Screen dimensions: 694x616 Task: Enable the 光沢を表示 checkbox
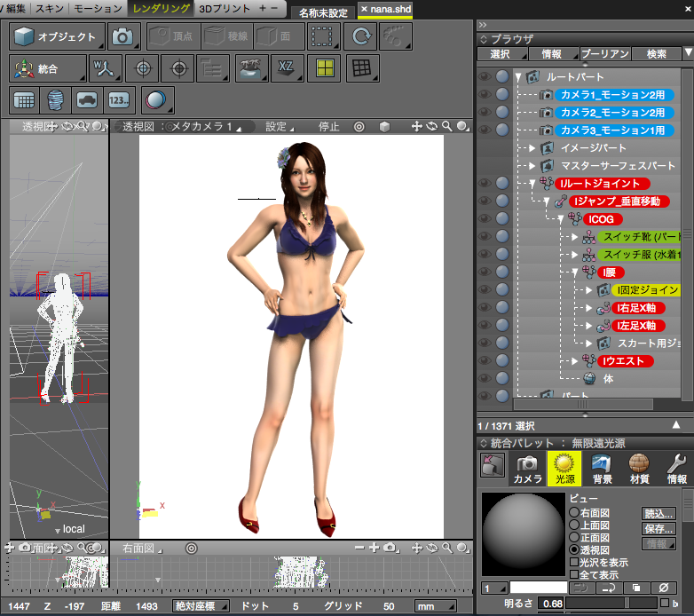pyautogui.click(x=574, y=562)
